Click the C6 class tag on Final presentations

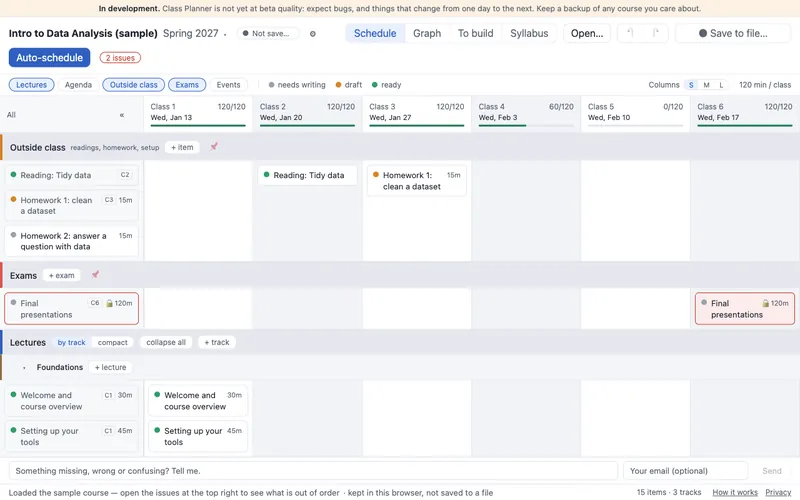pyautogui.click(x=95, y=303)
